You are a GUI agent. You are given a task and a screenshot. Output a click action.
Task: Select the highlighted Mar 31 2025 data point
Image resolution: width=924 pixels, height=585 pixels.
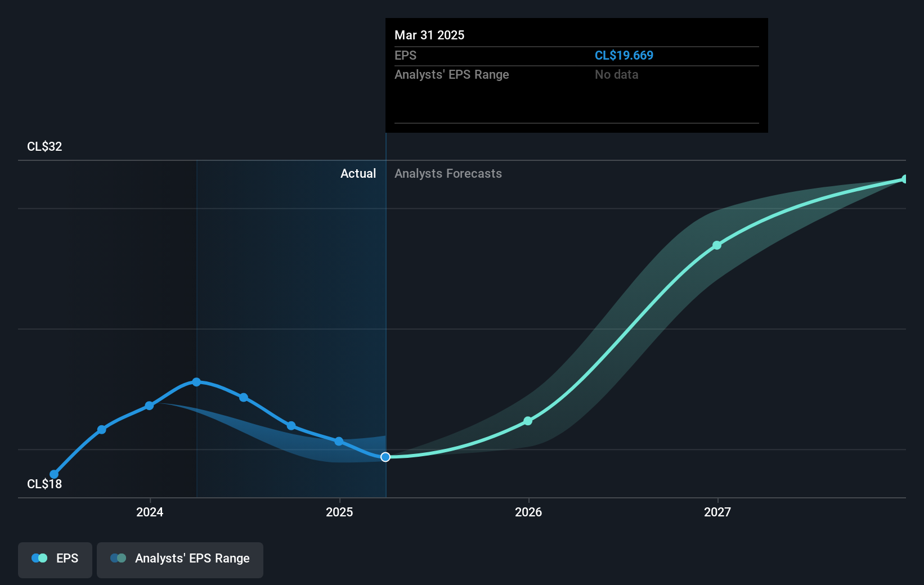point(385,457)
